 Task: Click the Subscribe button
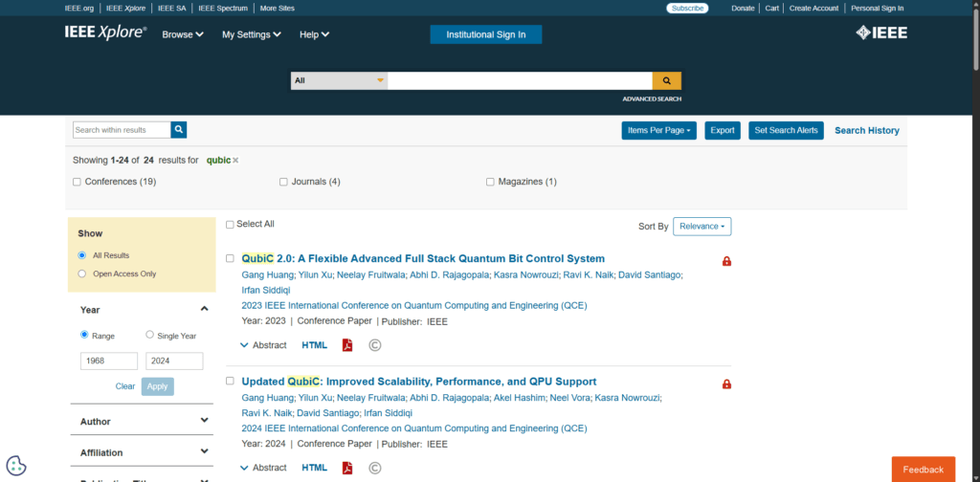tap(687, 8)
